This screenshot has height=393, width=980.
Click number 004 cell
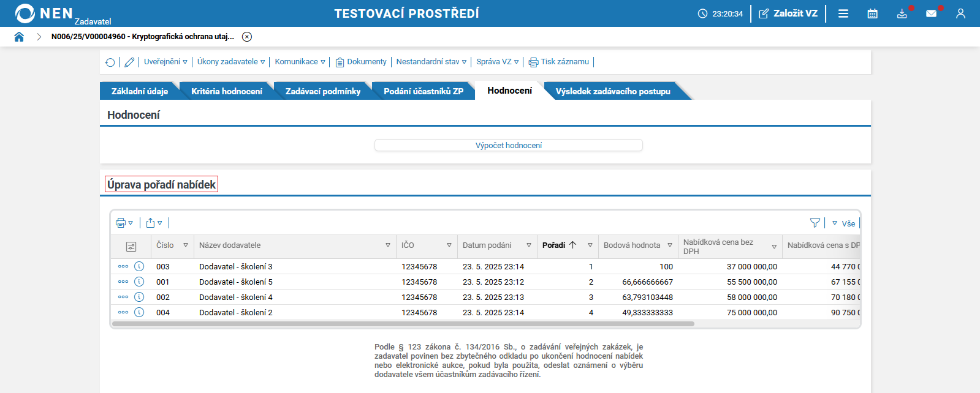(172, 313)
